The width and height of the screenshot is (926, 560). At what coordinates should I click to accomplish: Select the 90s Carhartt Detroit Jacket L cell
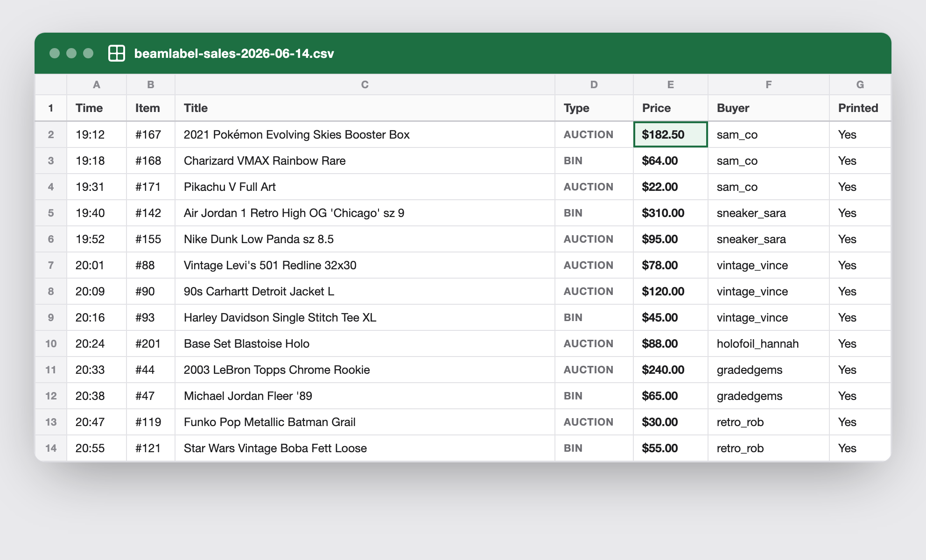point(365,291)
